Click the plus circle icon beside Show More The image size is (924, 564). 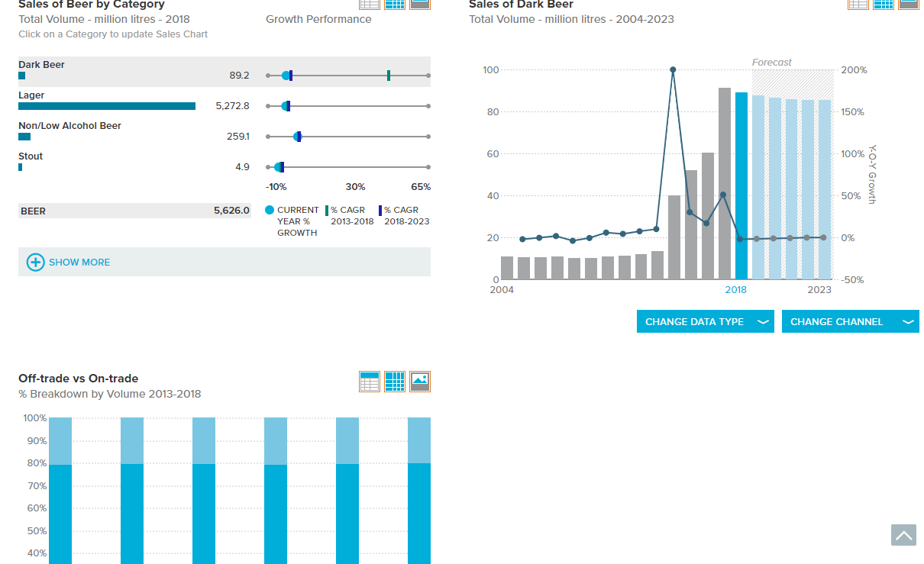[36, 262]
